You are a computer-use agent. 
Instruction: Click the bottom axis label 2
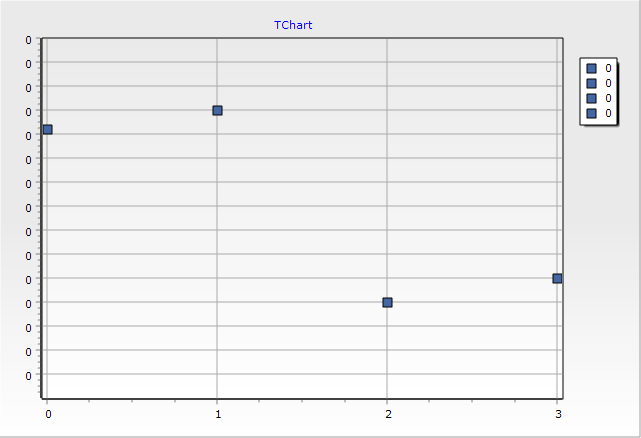coord(387,413)
